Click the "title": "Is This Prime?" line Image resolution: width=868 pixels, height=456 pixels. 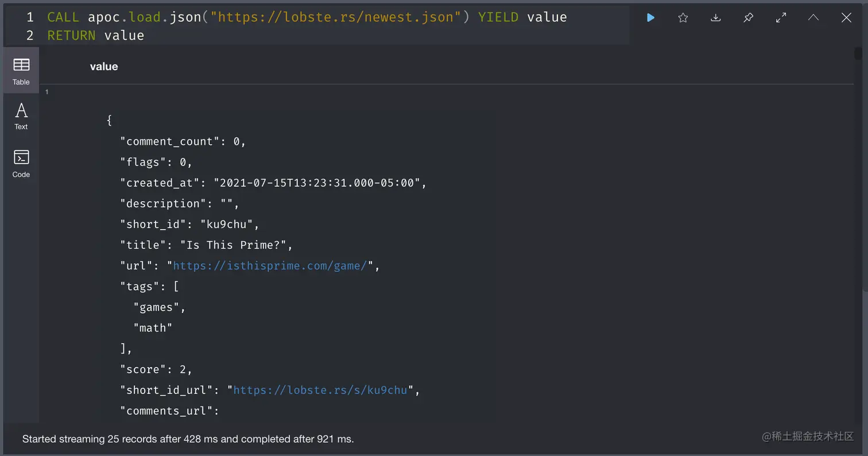pos(207,245)
